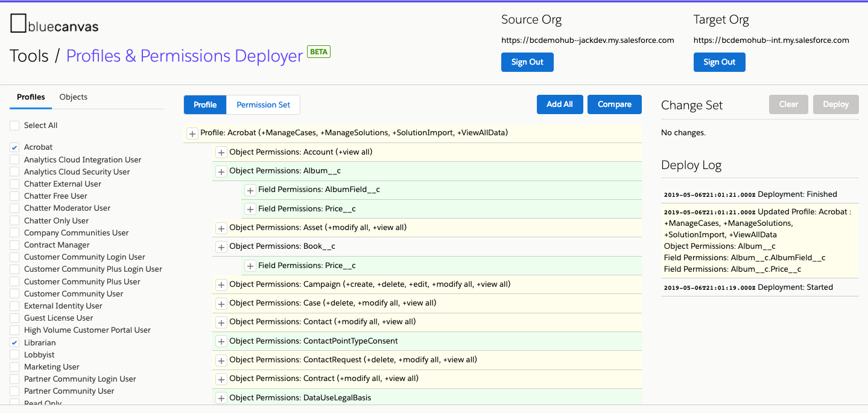Uncheck the Librarian profile checkbox
868x413 pixels.
14,342
